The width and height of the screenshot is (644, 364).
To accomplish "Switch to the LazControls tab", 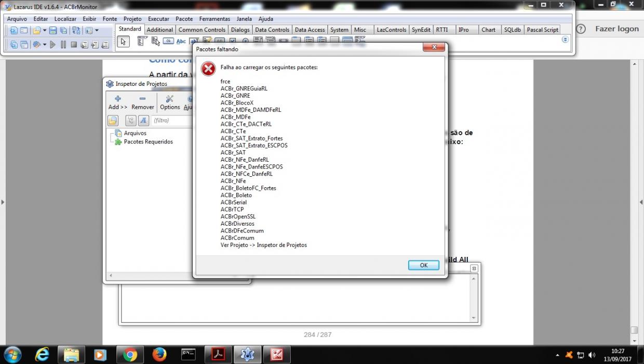I will pos(392,30).
